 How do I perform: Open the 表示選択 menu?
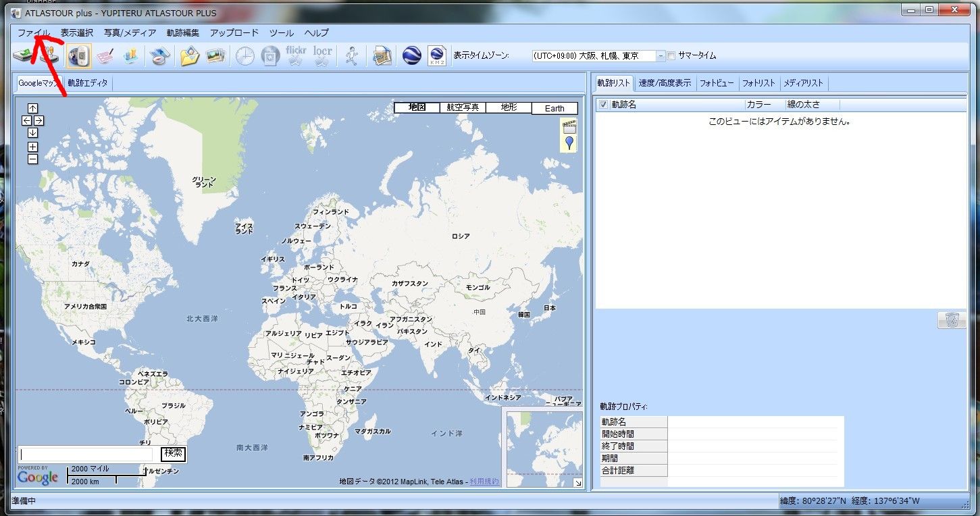[x=77, y=32]
